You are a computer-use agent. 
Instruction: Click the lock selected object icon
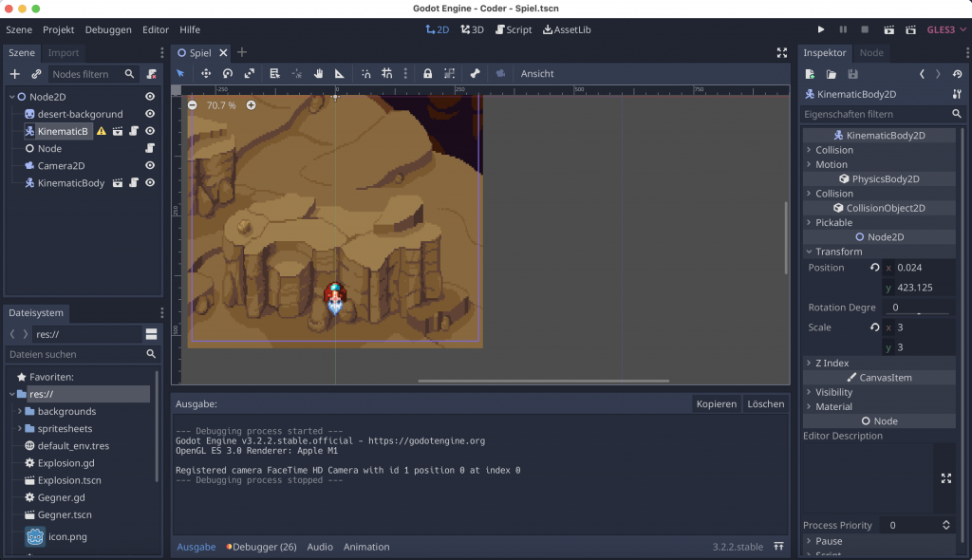click(x=427, y=74)
